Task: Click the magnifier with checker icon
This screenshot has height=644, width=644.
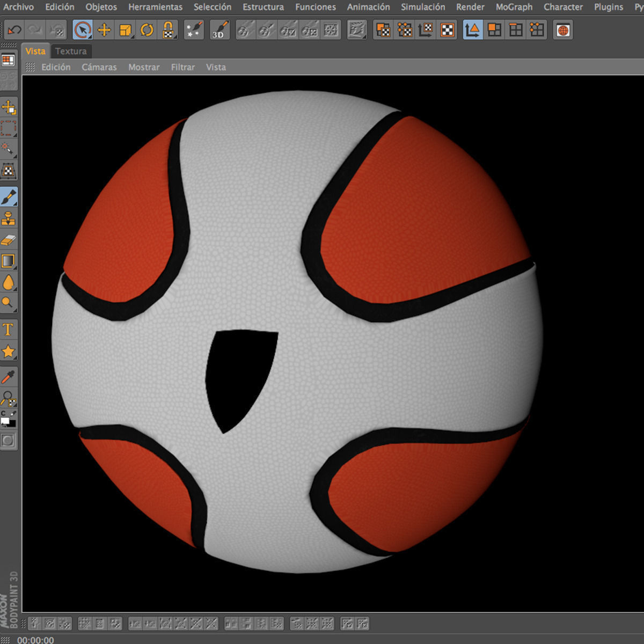Action: 9,399
